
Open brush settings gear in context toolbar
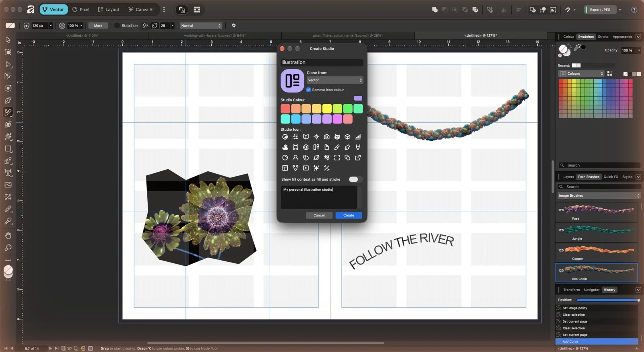233,26
